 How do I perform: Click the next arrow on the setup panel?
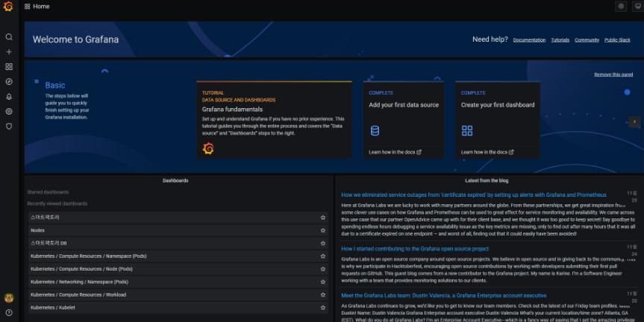(x=634, y=121)
